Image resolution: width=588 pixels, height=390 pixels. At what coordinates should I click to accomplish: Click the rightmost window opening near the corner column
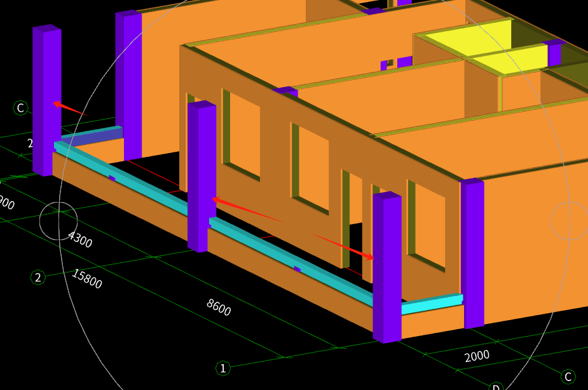pos(427,226)
